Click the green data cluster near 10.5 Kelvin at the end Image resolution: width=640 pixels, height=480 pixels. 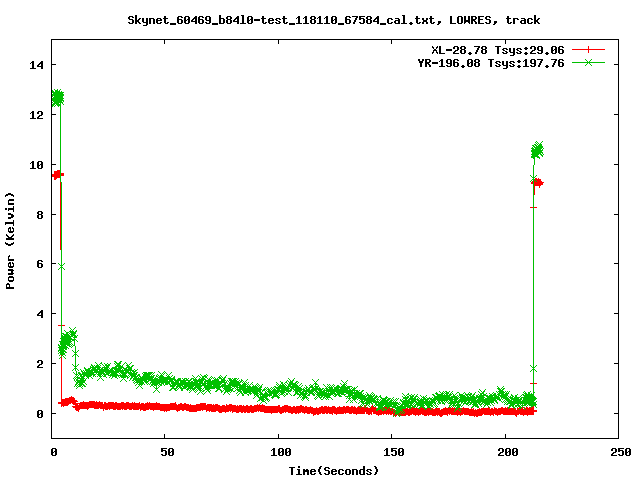tap(537, 151)
